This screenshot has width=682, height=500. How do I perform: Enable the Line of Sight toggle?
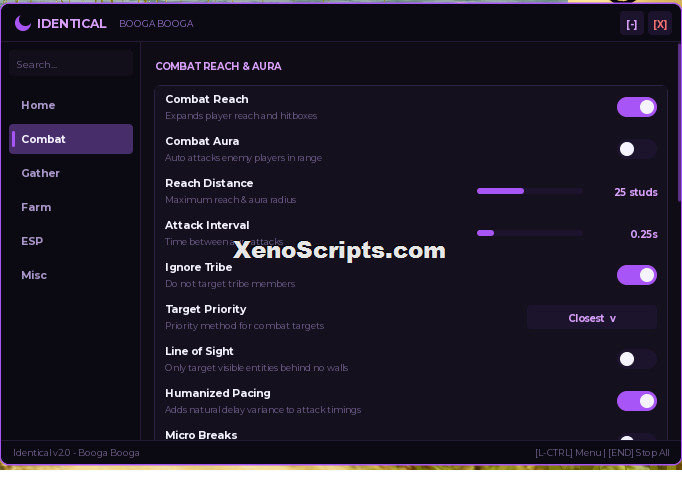[637, 359]
